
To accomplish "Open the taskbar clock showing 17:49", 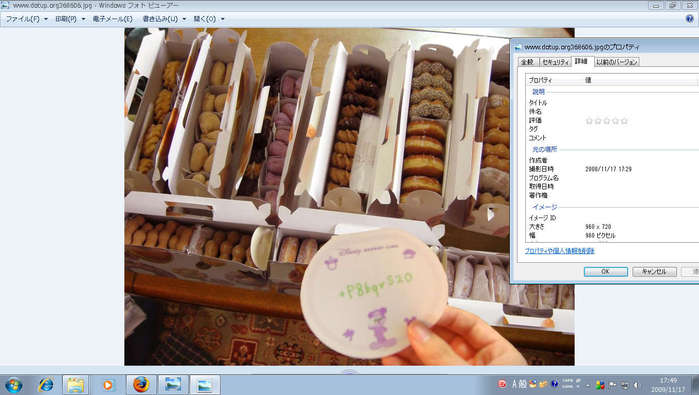I will [668, 385].
